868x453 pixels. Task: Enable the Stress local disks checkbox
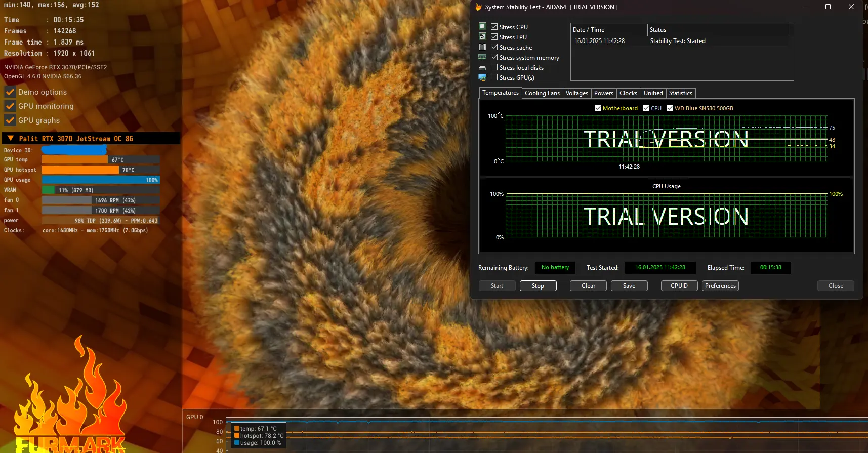[494, 67]
